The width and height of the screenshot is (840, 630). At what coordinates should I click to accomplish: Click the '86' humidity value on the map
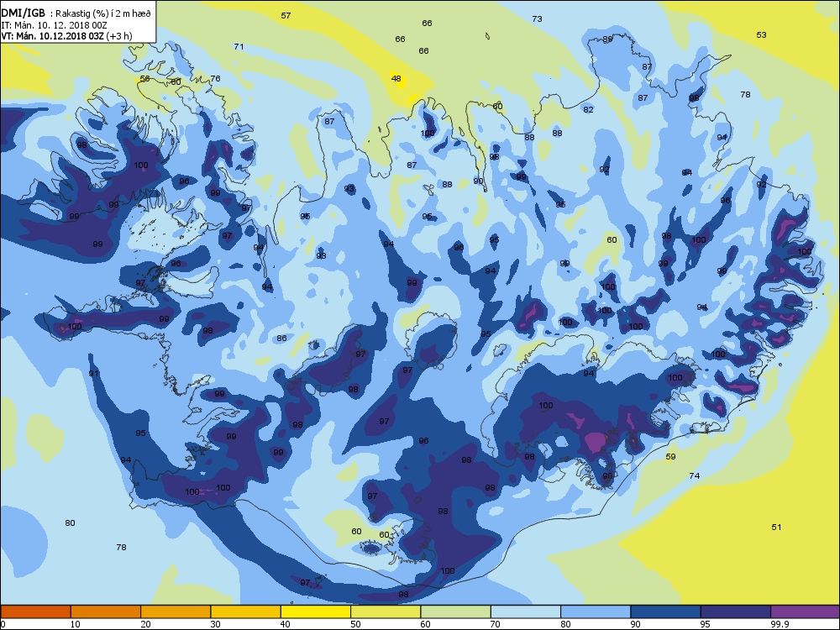coord(281,338)
